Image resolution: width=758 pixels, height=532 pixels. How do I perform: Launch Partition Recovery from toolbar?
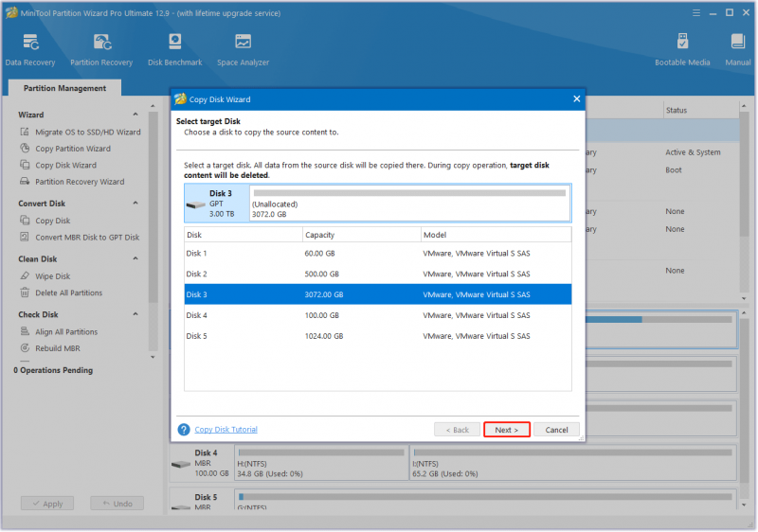point(101,50)
